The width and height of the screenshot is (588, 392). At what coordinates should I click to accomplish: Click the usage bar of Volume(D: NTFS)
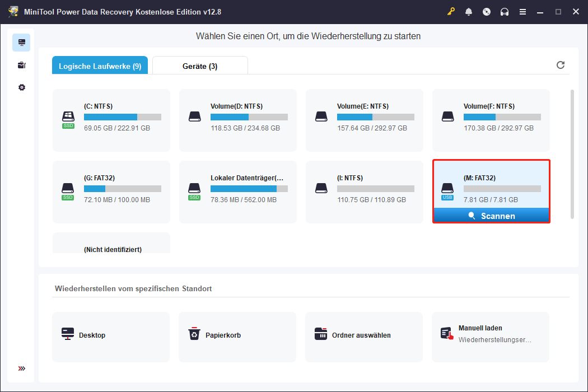[249, 118]
